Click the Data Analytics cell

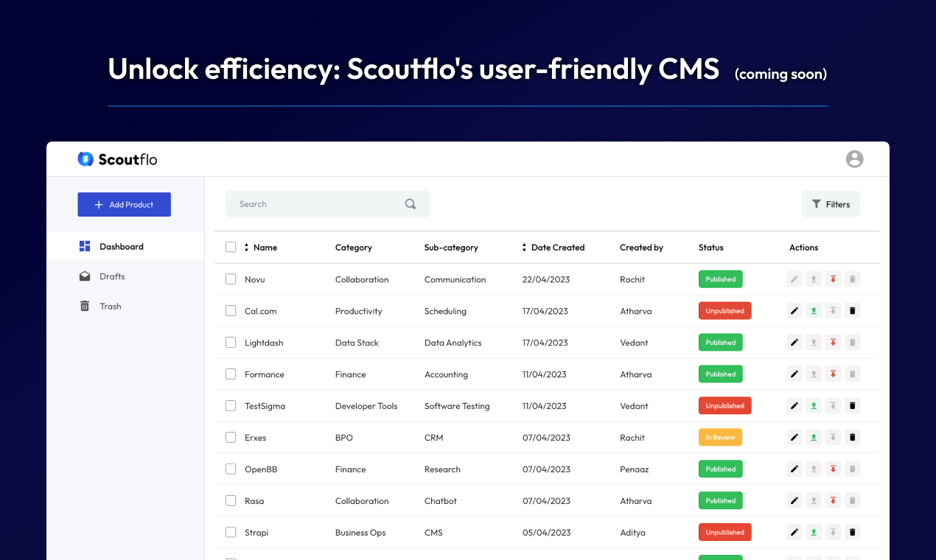click(453, 343)
